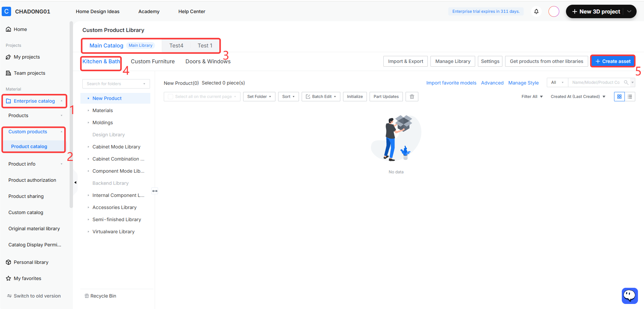644x309 pixels.
Task: Click the CHADONG01 logo icon
Action: pos(6,11)
